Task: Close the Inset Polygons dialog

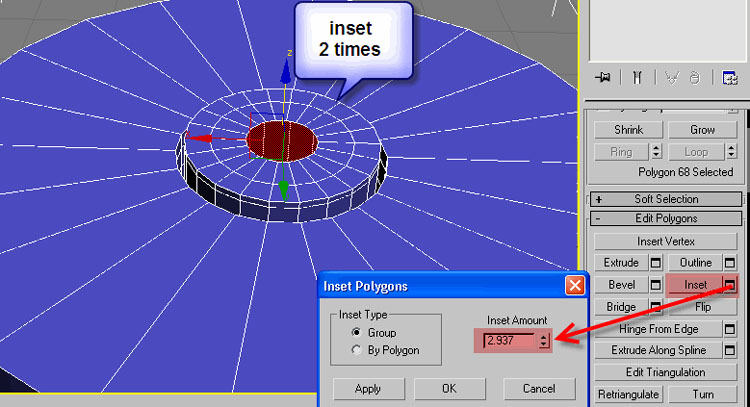Action: click(x=574, y=286)
